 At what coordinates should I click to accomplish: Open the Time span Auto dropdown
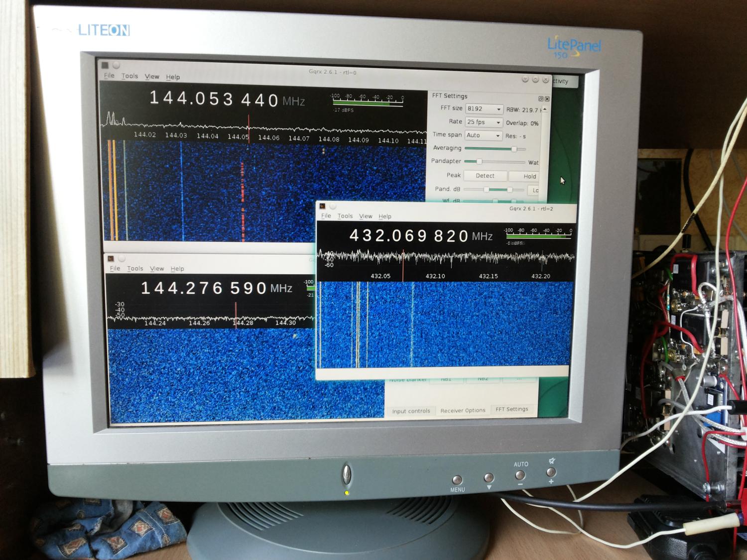(x=483, y=135)
